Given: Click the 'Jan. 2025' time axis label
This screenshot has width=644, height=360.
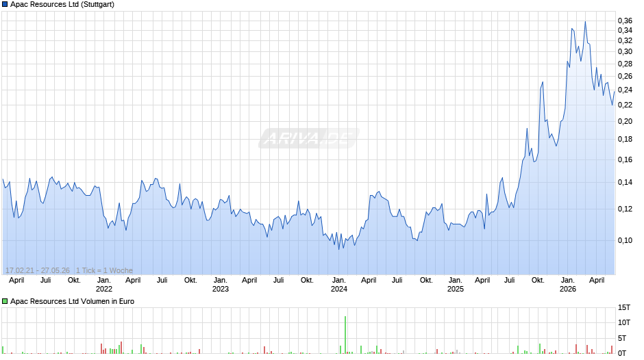Looking at the screenshot, I should [x=455, y=285].
